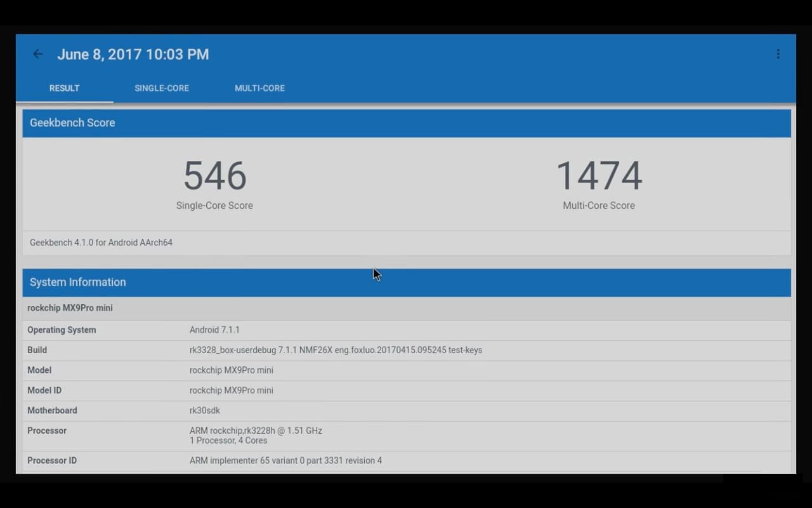Switch to the RESULT tab
This screenshot has height=508, width=812.
65,88
